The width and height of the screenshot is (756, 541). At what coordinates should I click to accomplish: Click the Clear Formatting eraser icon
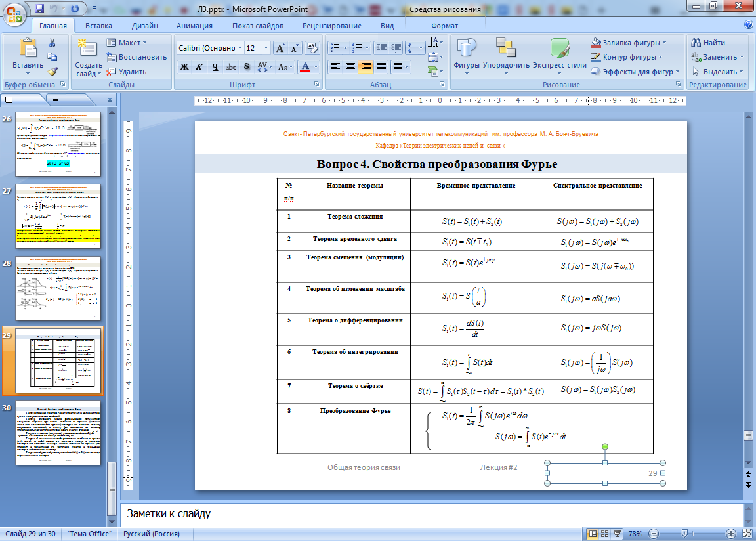pos(312,48)
